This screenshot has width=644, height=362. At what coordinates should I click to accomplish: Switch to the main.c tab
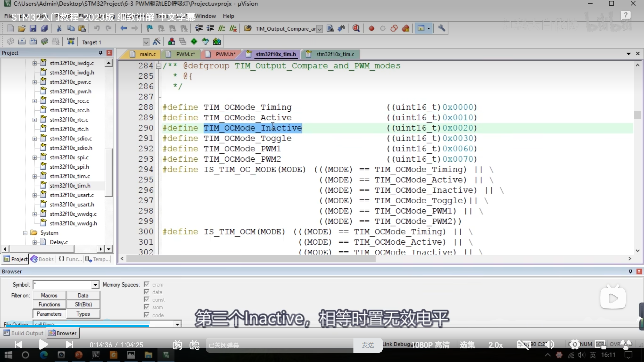click(x=147, y=54)
